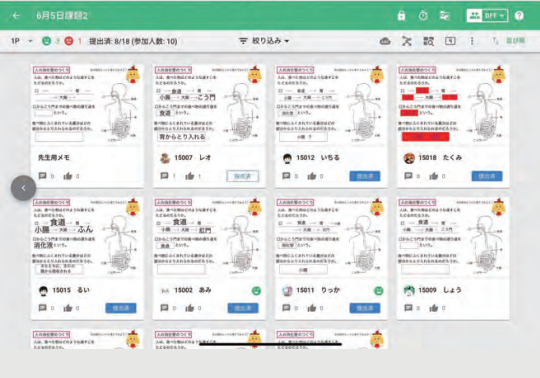
Task: Open るい's worksheet thumbnail
Action: [x=87, y=238]
